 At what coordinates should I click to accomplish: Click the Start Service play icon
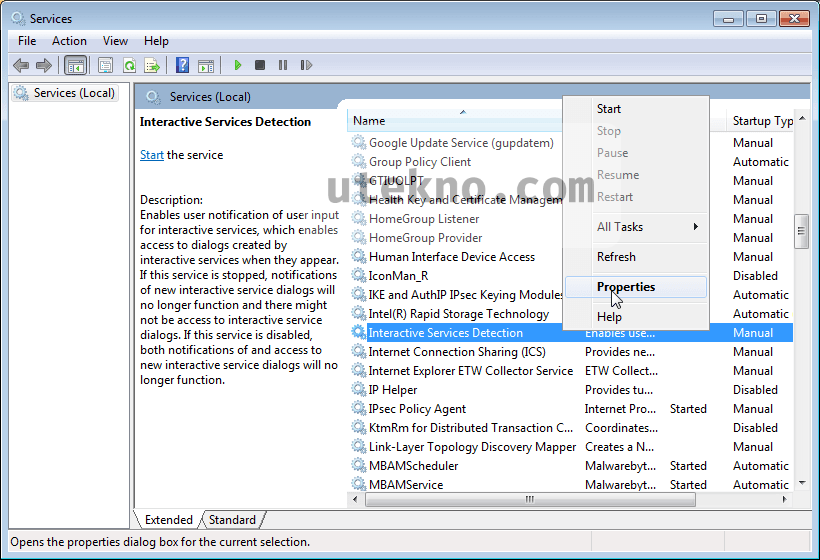click(x=237, y=65)
